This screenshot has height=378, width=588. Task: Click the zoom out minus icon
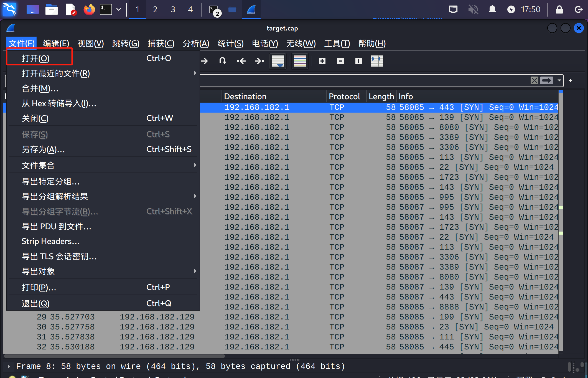[x=340, y=61]
